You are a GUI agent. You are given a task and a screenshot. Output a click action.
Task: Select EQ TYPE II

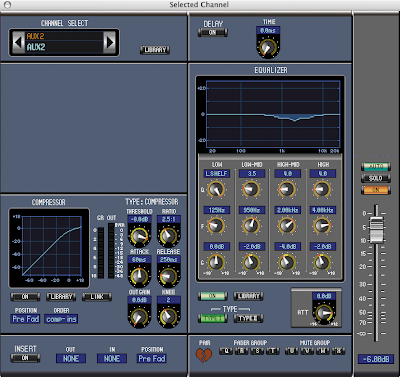(248, 318)
